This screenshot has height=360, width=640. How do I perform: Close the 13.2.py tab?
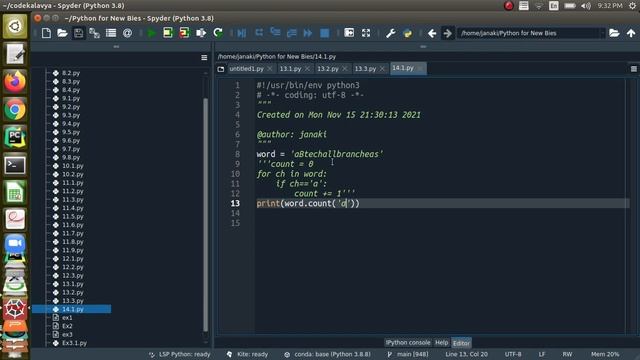coord(345,69)
